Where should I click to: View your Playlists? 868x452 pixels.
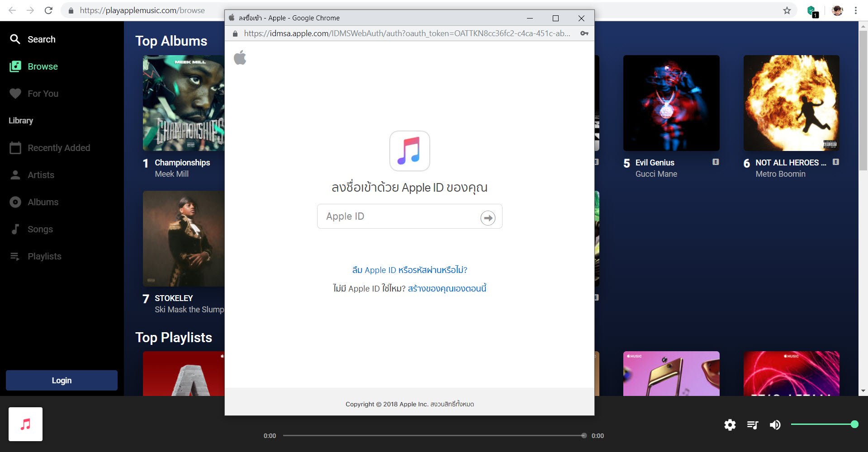click(x=44, y=256)
